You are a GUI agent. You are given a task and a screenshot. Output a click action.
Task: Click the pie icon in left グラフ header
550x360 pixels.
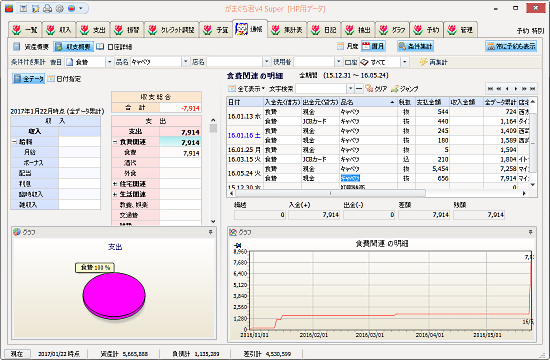click(17, 232)
